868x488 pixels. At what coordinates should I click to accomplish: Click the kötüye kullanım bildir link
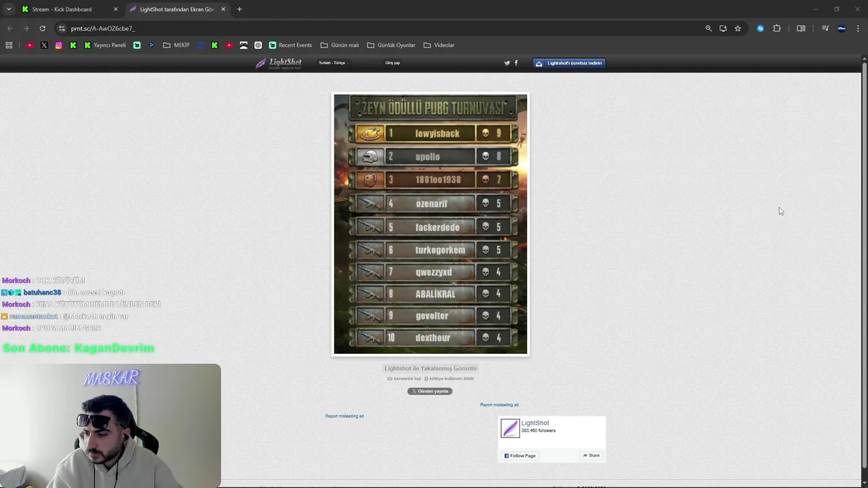[450, 379]
